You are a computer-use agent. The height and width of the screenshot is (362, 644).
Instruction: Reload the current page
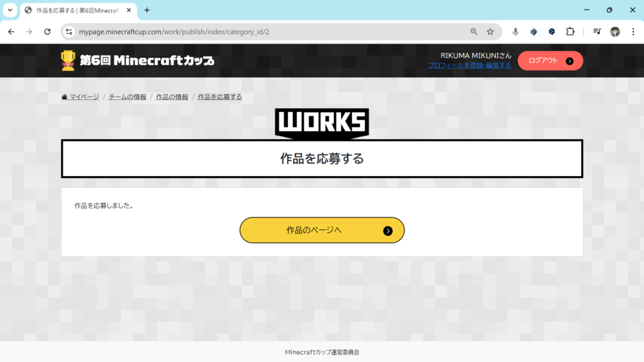click(47, 31)
